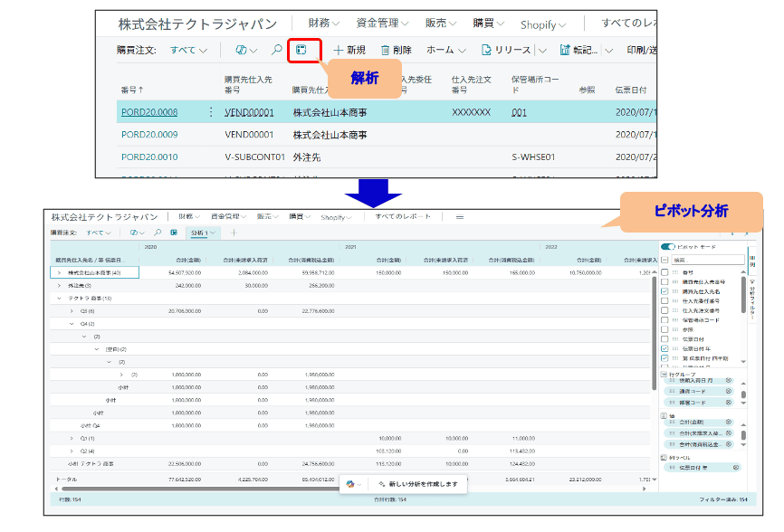
Task: Expand the 株式会社山本商事 (40) pivot row
Action: (59, 272)
